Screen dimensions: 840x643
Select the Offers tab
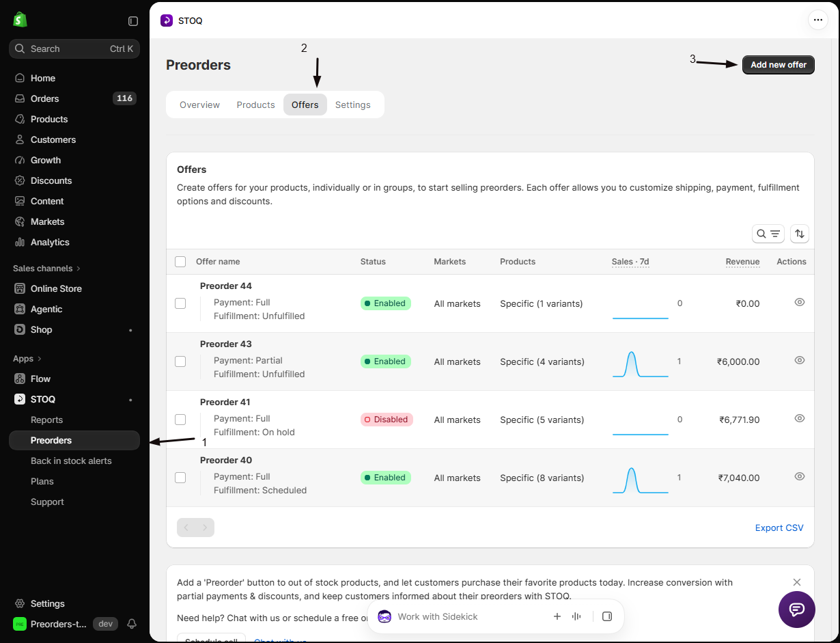pos(305,105)
